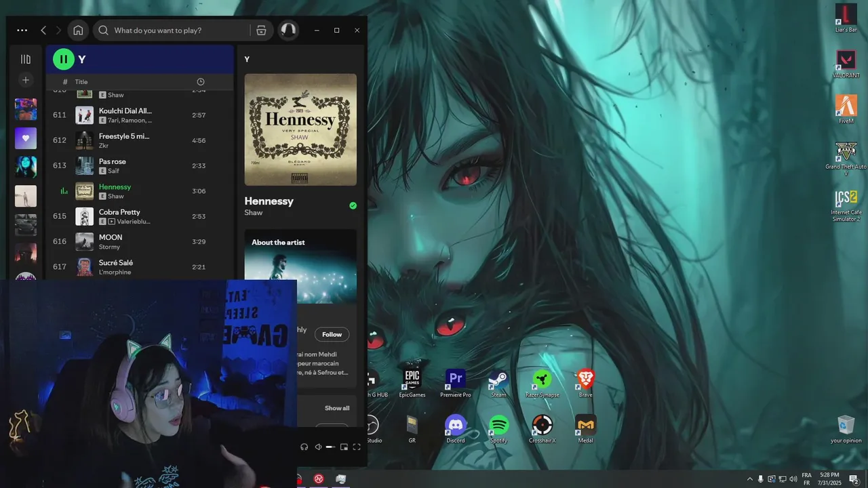
Task: Show hidden tray icons chevron
Action: (749, 479)
